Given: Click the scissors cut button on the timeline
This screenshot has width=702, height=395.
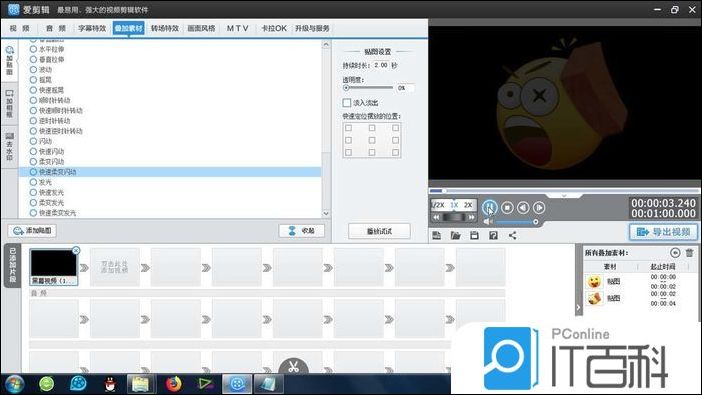Looking at the screenshot, I should [x=293, y=367].
